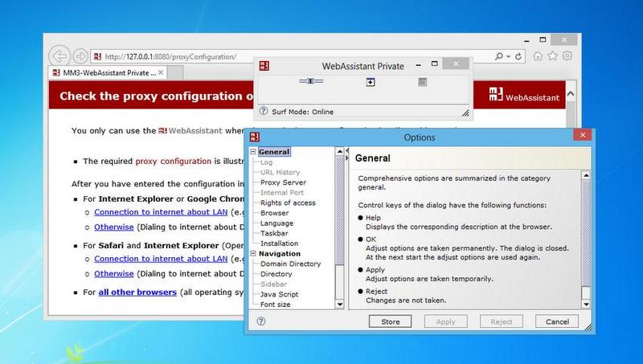643x364 pixels.
Task: Open first Connection to internet about LAN link
Action: (x=161, y=212)
